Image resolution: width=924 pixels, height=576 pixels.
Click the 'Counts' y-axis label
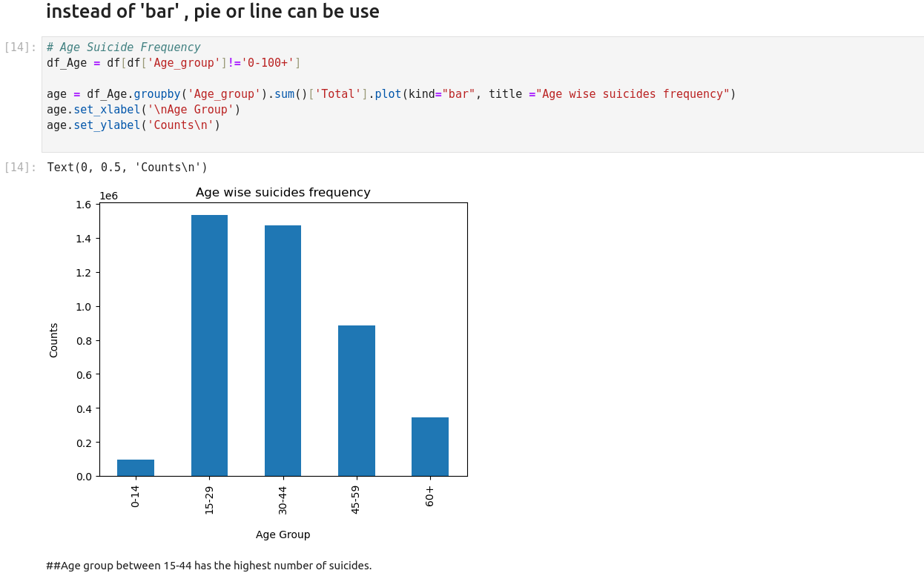coord(53,340)
